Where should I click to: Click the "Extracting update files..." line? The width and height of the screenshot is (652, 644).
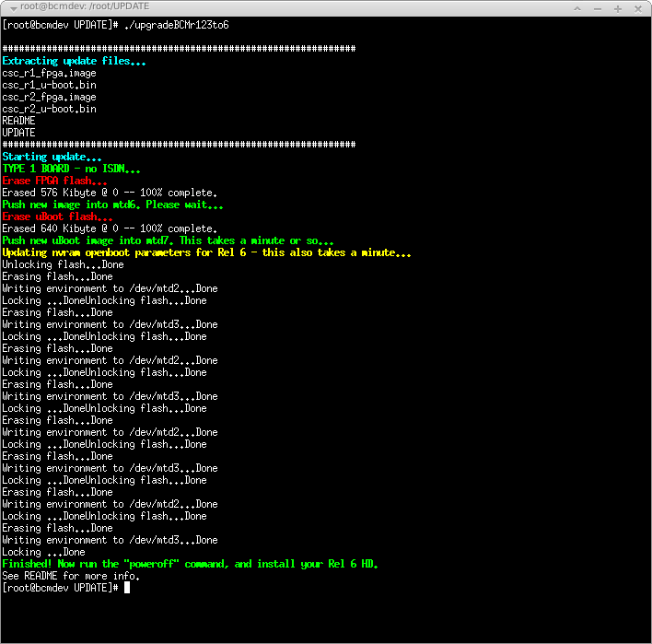point(74,61)
